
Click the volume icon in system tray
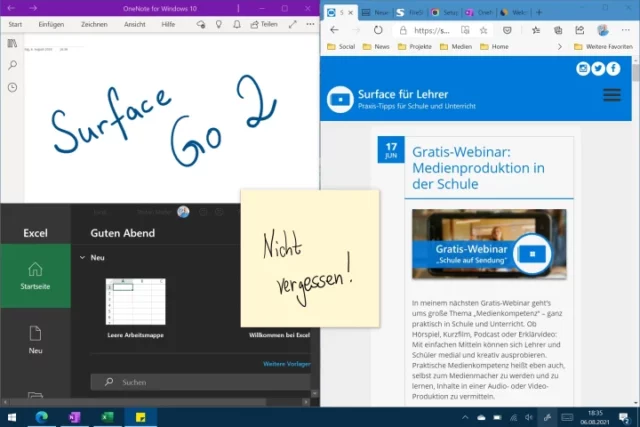coord(529,417)
